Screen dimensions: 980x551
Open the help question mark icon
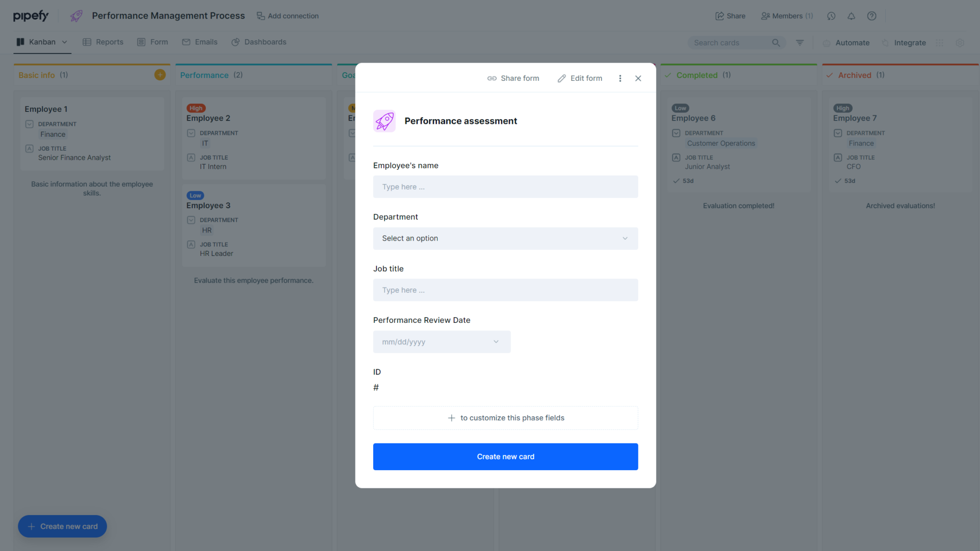pyautogui.click(x=871, y=16)
